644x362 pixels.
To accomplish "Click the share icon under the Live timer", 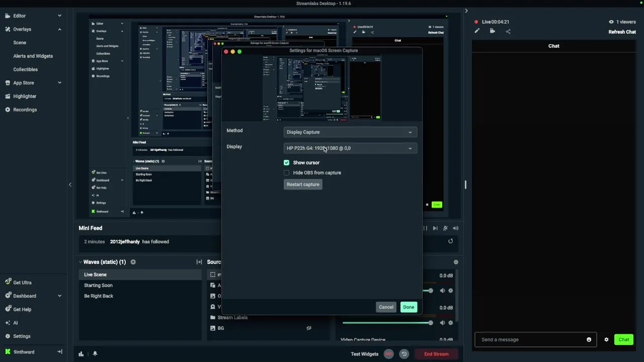I will (508, 31).
